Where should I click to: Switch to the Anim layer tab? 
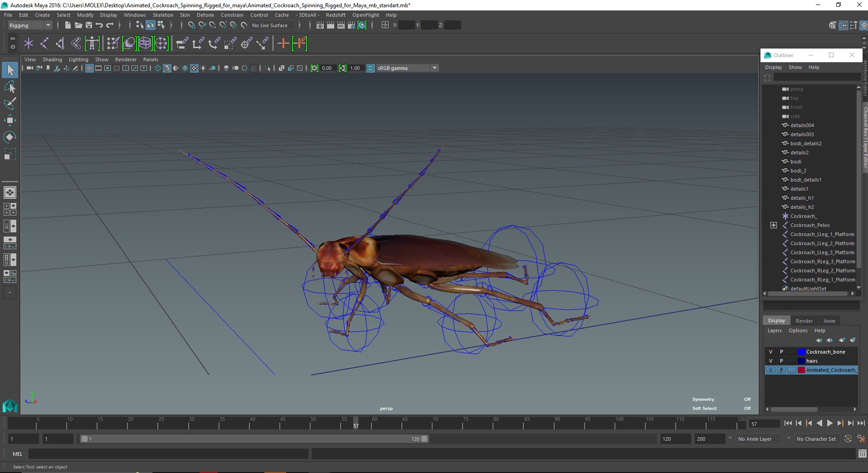pyautogui.click(x=829, y=321)
